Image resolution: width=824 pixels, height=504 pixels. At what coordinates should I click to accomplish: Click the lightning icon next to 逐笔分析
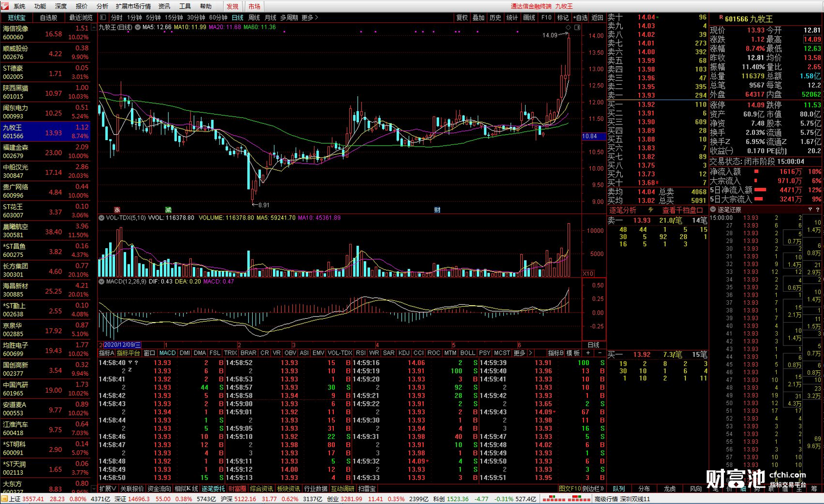650,210
